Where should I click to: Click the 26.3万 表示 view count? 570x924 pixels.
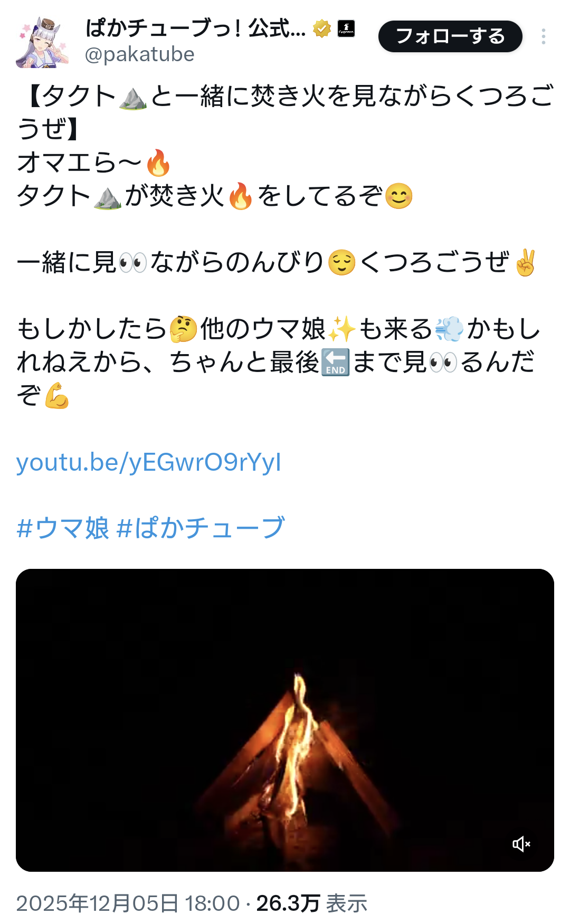[311, 903]
